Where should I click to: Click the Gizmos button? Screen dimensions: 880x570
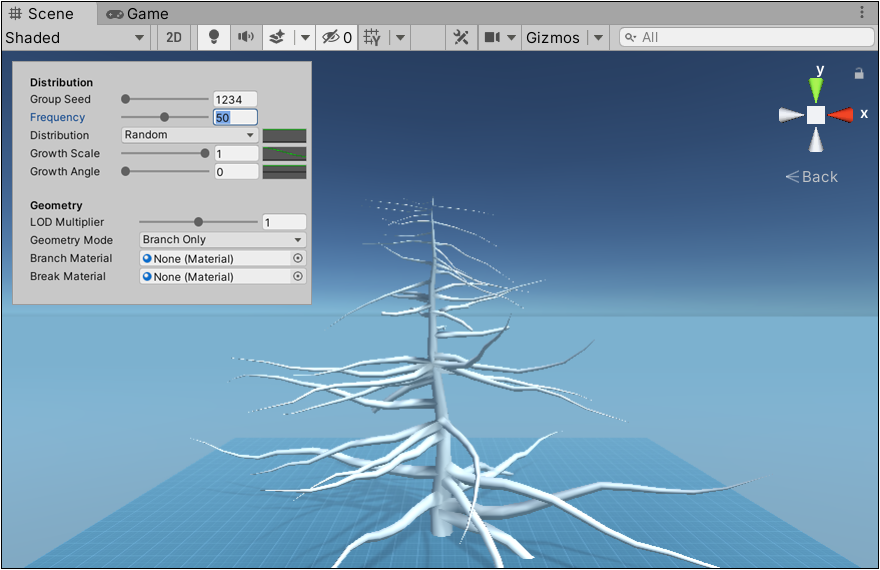pyautogui.click(x=553, y=38)
